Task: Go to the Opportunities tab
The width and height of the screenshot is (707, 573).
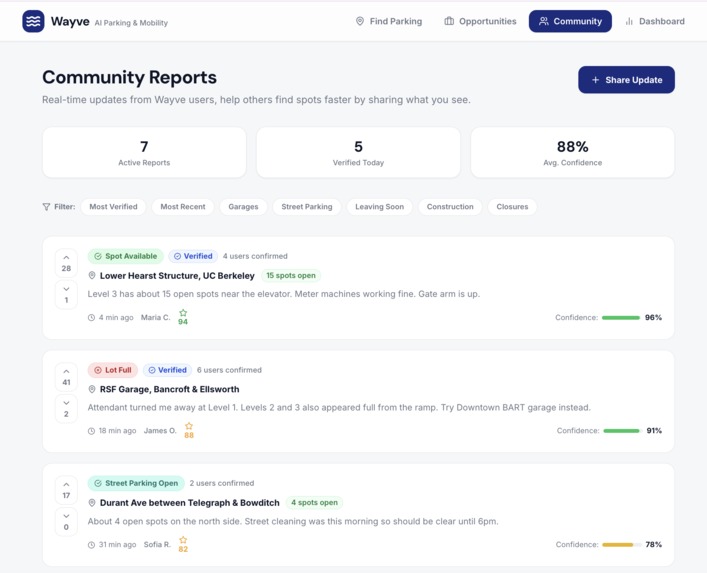Action: pos(480,21)
